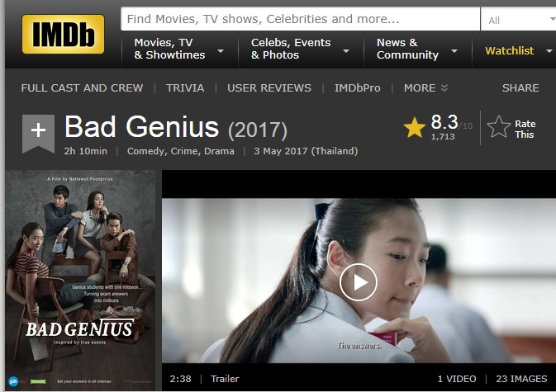Open the Watchlist menu
The image size is (556, 392).
pos(518,50)
